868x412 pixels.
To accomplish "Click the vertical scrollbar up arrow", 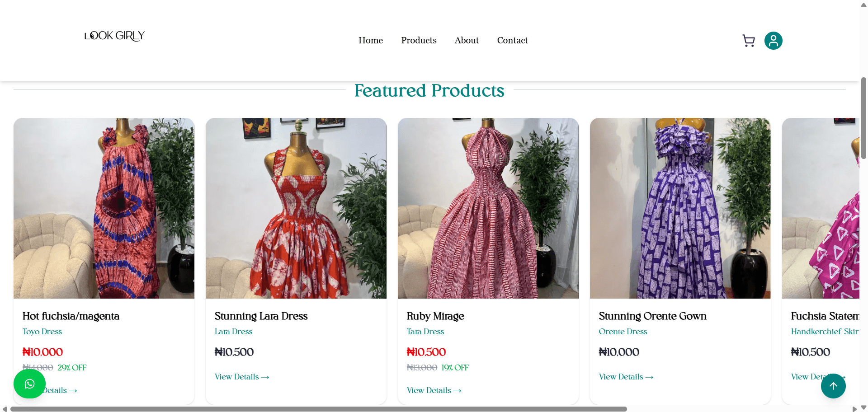I will click(863, 5).
